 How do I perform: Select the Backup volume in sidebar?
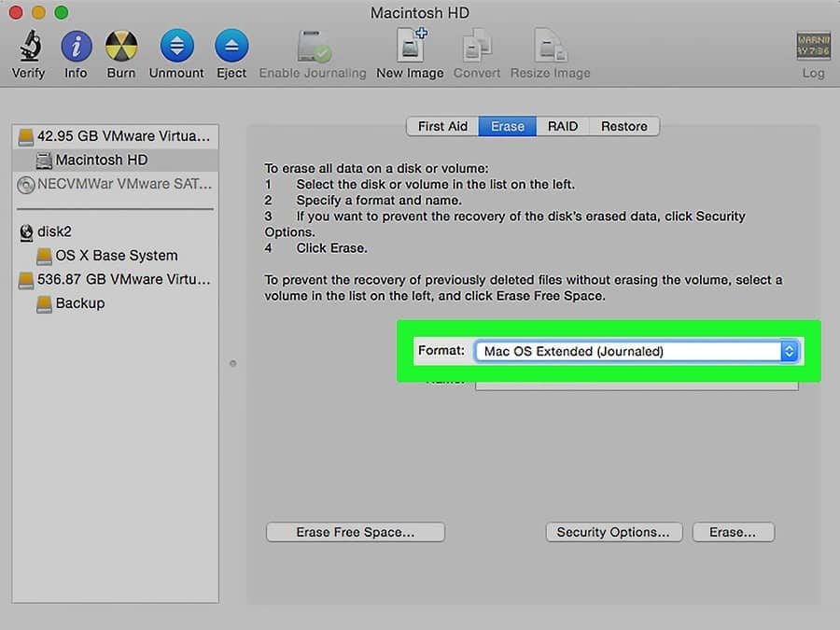pyautogui.click(x=115, y=303)
